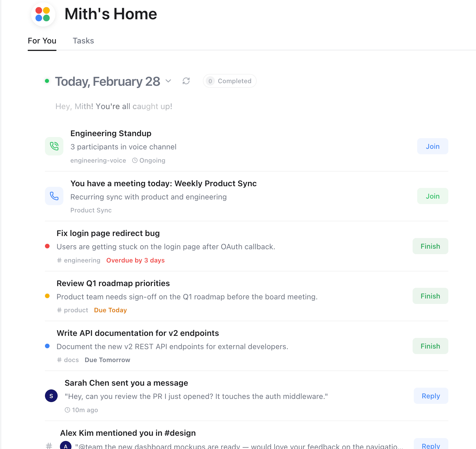Click the green online status dot
Viewport: 476px width, 449px height.
pyautogui.click(x=47, y=81)
